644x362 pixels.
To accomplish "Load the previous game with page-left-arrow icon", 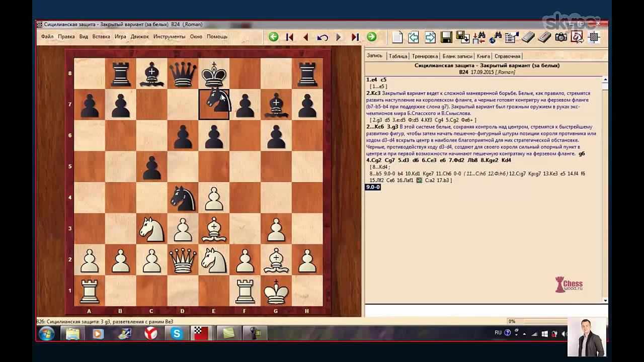I will point(414,37).
